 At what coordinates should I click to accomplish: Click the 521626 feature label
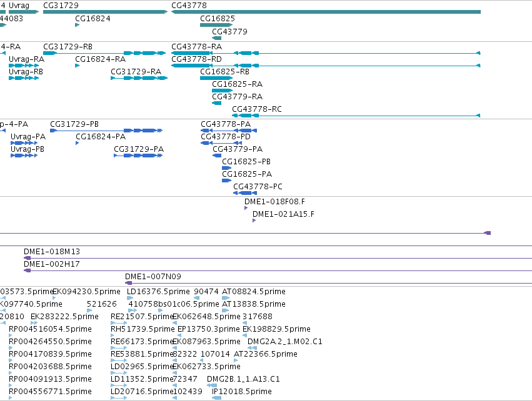(102, 304)
